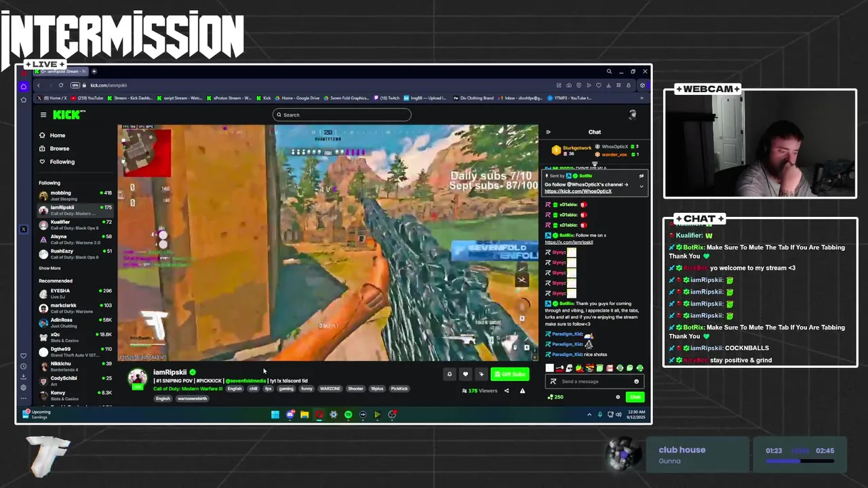
Task: Open Browse in Kick sidebar
Action: [x=54, y=148]
